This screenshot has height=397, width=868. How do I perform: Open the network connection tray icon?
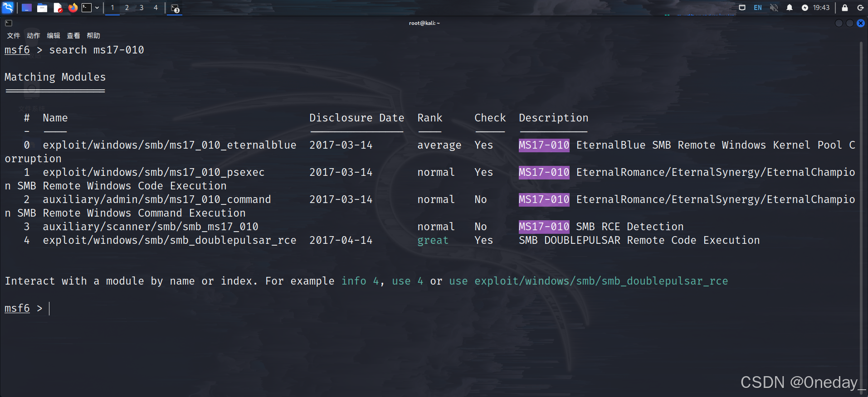(x=742, y=8)
